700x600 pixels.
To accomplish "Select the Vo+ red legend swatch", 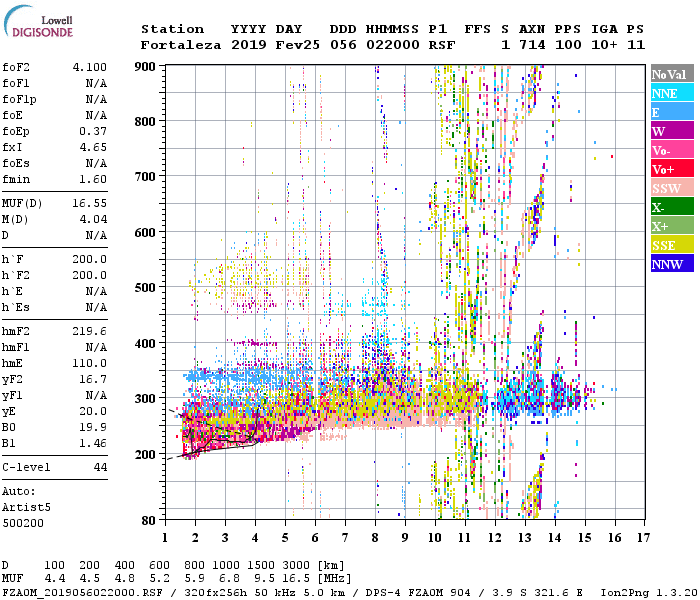I will (672, 169).
